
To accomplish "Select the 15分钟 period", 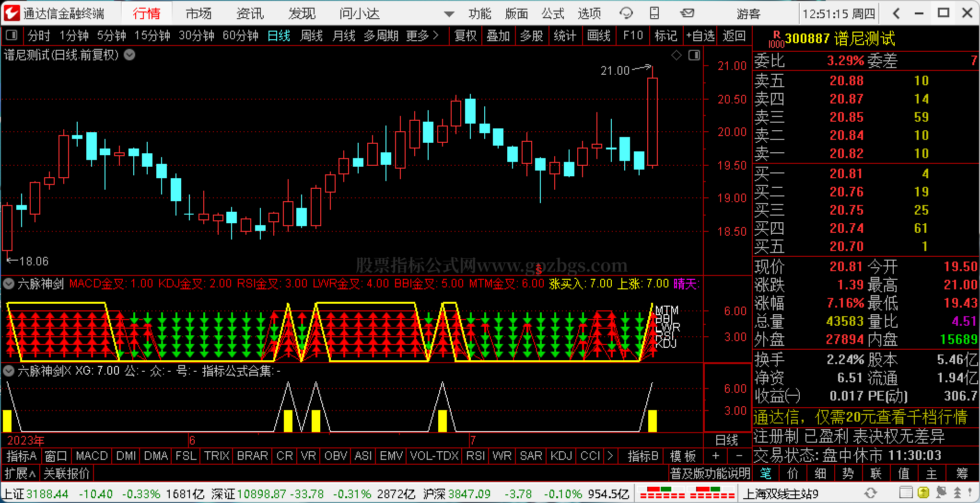I will 152,35.
